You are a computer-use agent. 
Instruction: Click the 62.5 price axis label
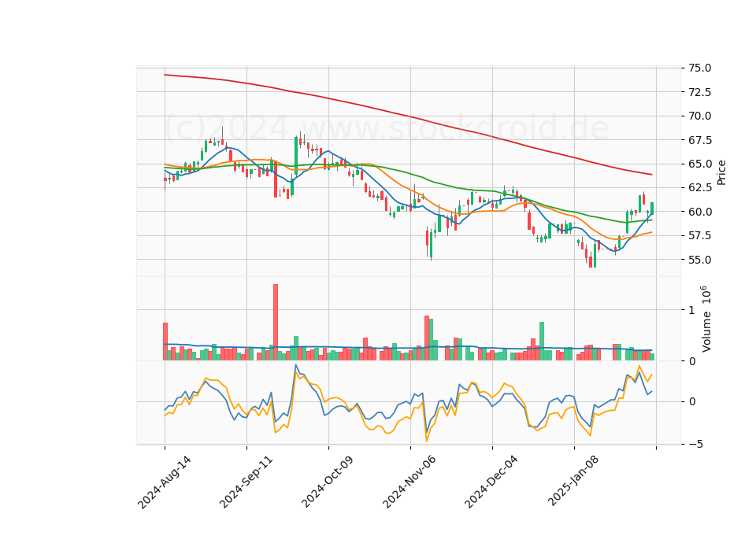coord(699,187)
